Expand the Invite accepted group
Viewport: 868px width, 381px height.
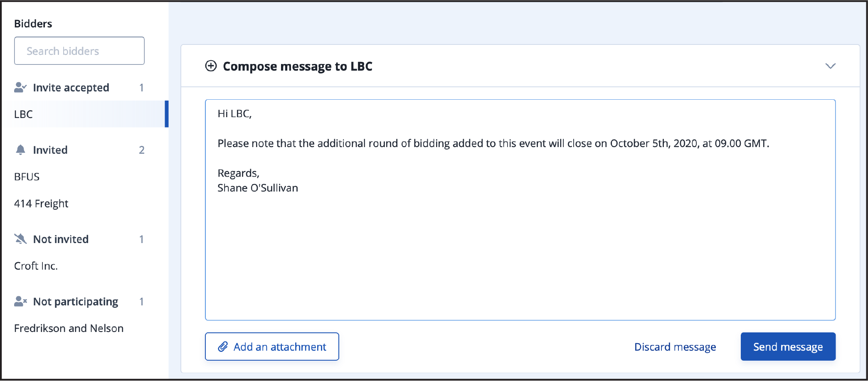pyautogui.click(x=79, y=87)
